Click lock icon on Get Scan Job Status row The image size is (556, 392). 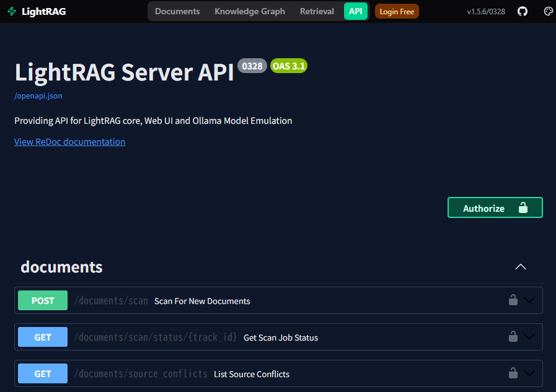tap(513, 336)
